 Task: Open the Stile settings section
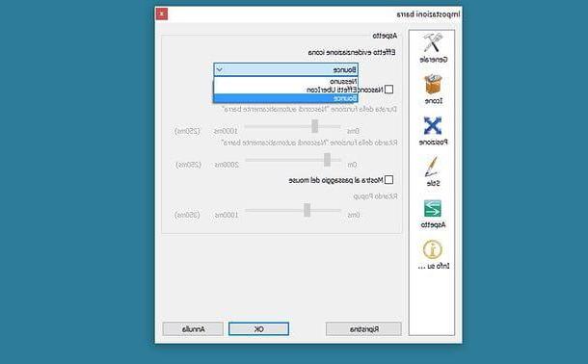pos(433,171)
